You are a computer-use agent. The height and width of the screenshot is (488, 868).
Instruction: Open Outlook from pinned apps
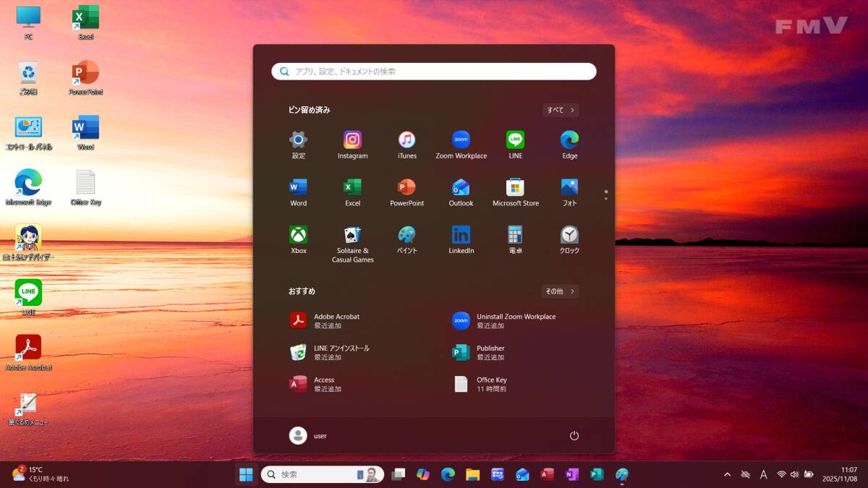coord(461,192)
